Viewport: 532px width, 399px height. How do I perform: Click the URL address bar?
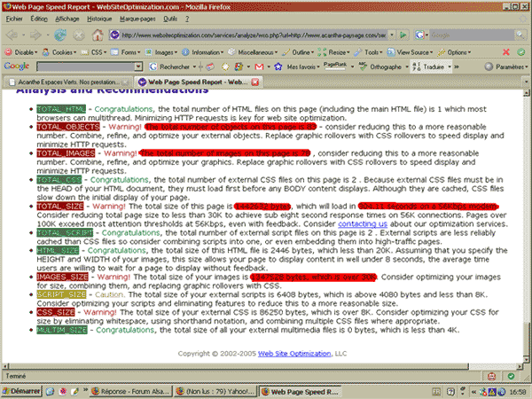click(253, 35)
